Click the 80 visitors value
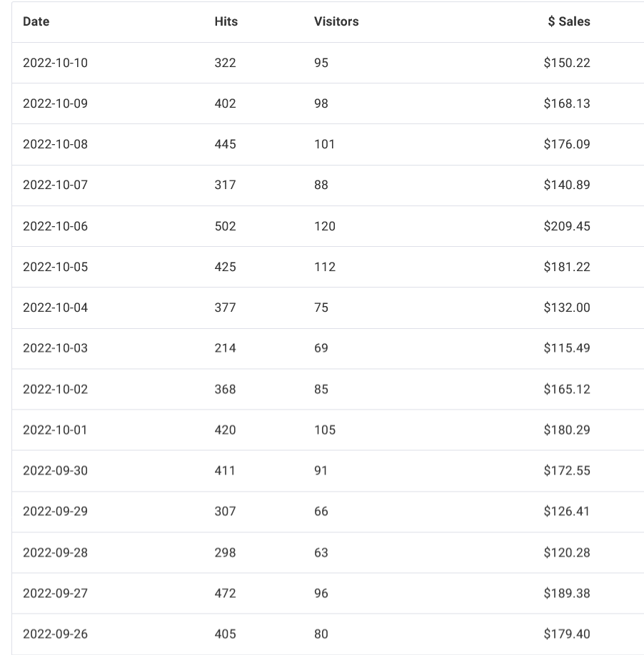Viewport: 644px width, 655px height. click(x=321, y=634)
